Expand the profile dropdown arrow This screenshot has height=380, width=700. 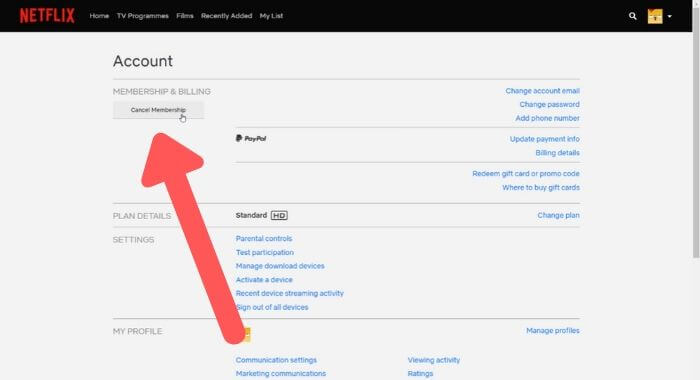[x=670, y=17]
